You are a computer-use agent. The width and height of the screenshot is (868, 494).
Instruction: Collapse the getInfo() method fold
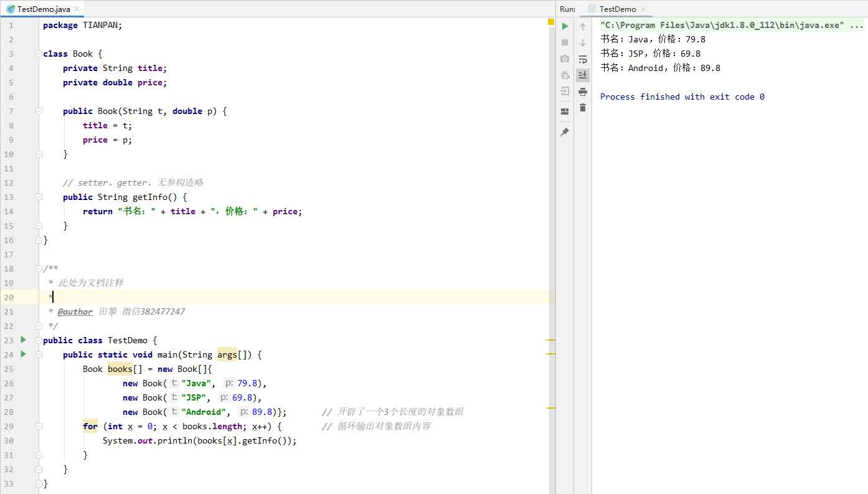click(x=39, y=197)
